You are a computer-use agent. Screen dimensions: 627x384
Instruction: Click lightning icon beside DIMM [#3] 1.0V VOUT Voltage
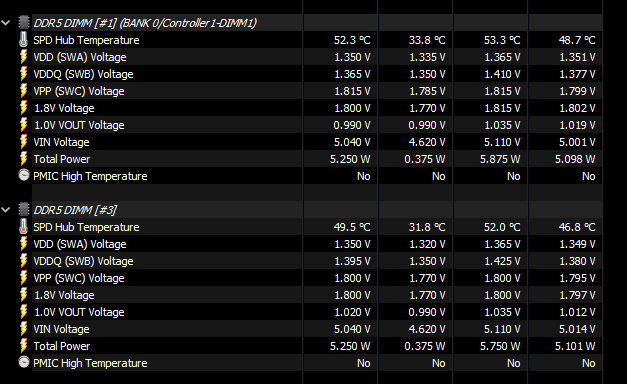click(x=24, y=312)
